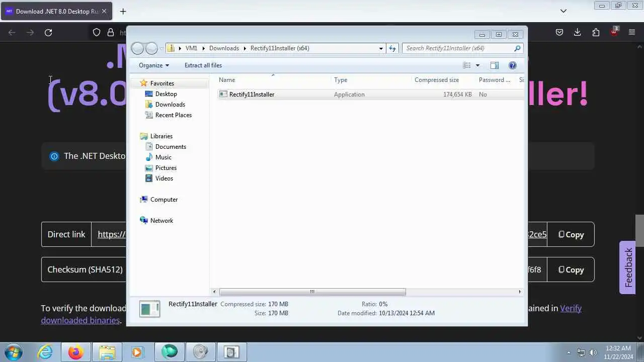Open Windows Media Player taskbar icon

(137, 352)
